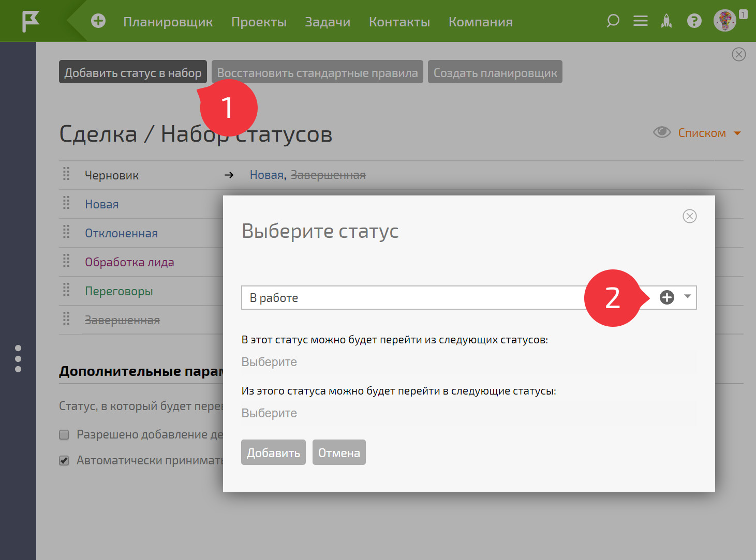Go to 'Задачи' menu item
Viewport: 756px width, 560px height.
pyautogui.click(x=328, y=22)
